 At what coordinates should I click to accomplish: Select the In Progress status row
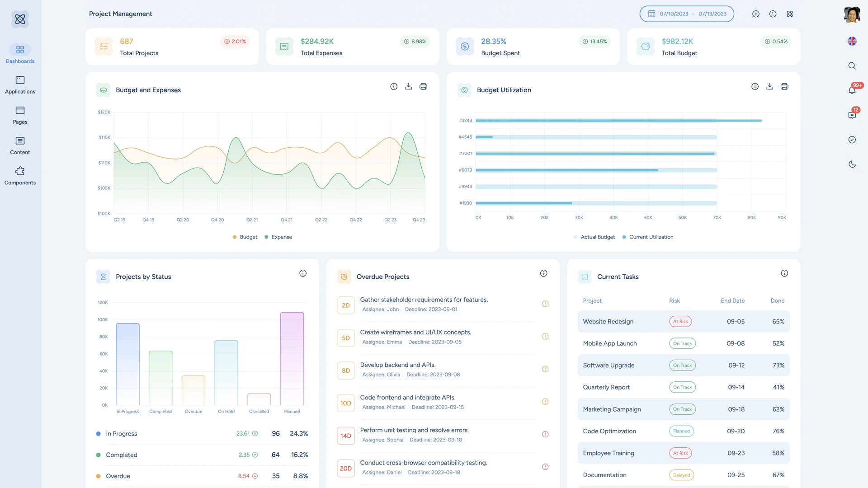click(x=202, y=434)
